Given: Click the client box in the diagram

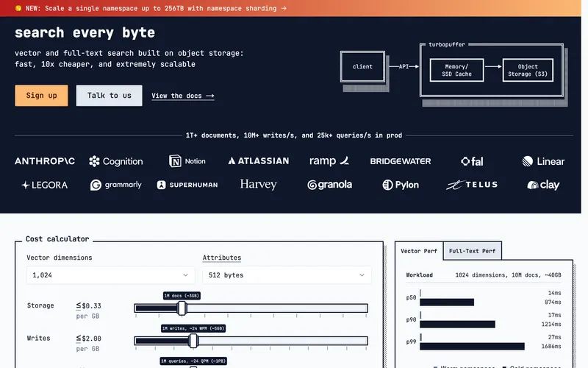Looking at the screenshot, I should coord(362,66).
